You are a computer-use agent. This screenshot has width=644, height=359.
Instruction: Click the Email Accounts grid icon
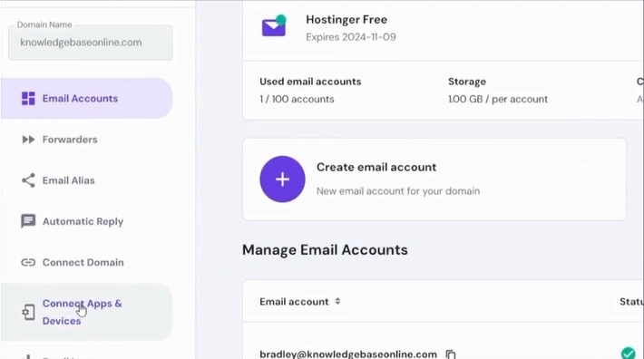(28, 99)
